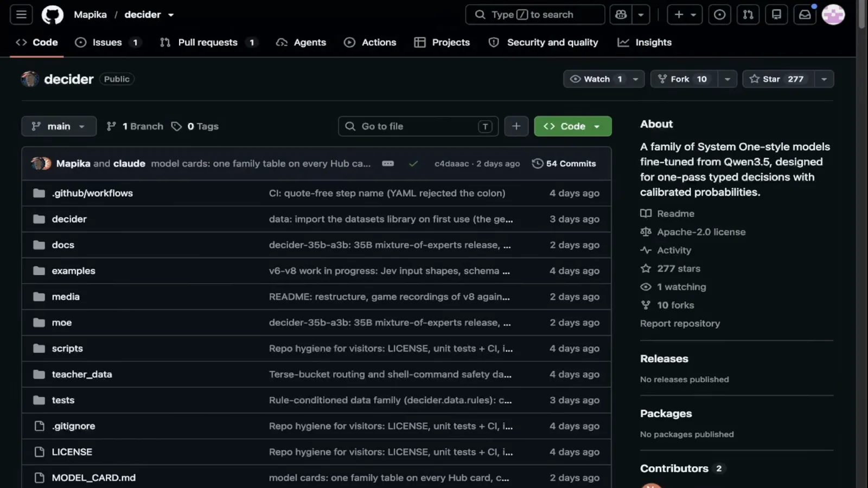Image resolution: width=868 pixels, height=488 pixels.
Task: Open the notifications inbox icon
Action: pyautogui.click(x=805, y=15)
